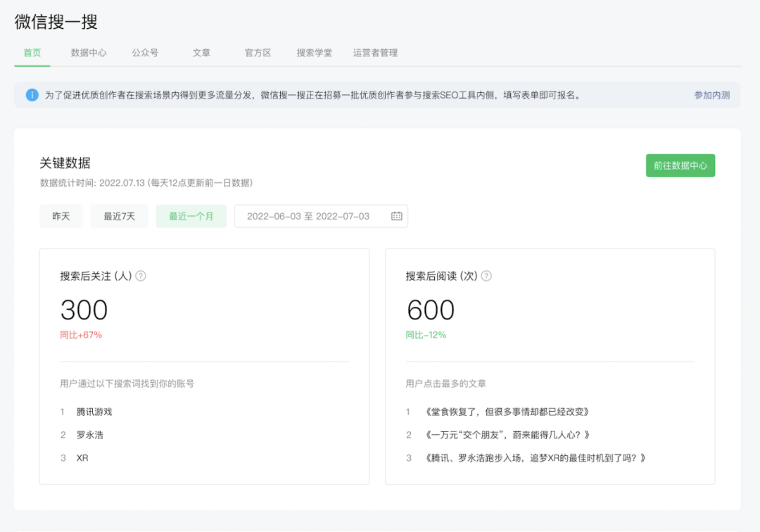Image resolution: width=760 pixels, height=532 pixels.
Task: Click the date range input 2022-06-03 至 2022-07-03
Action: tap(308, 216)
